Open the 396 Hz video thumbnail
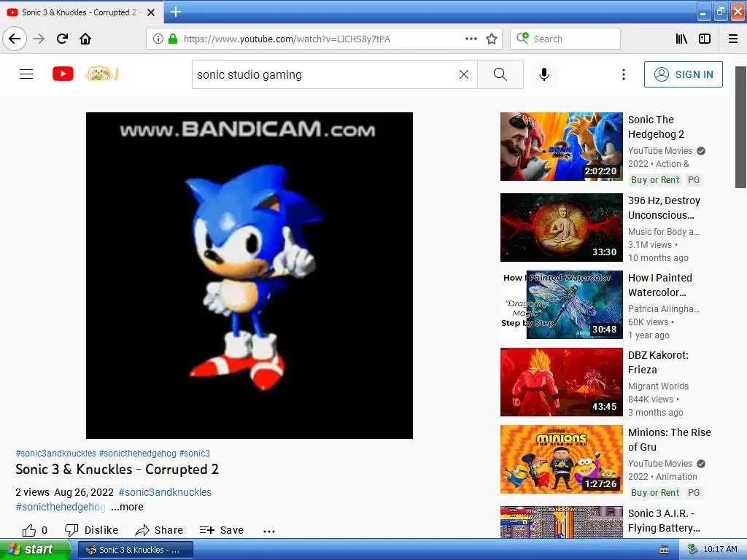The height and width of the screenshot is (560, 747). pyautogui.click(x=561, y=227)
